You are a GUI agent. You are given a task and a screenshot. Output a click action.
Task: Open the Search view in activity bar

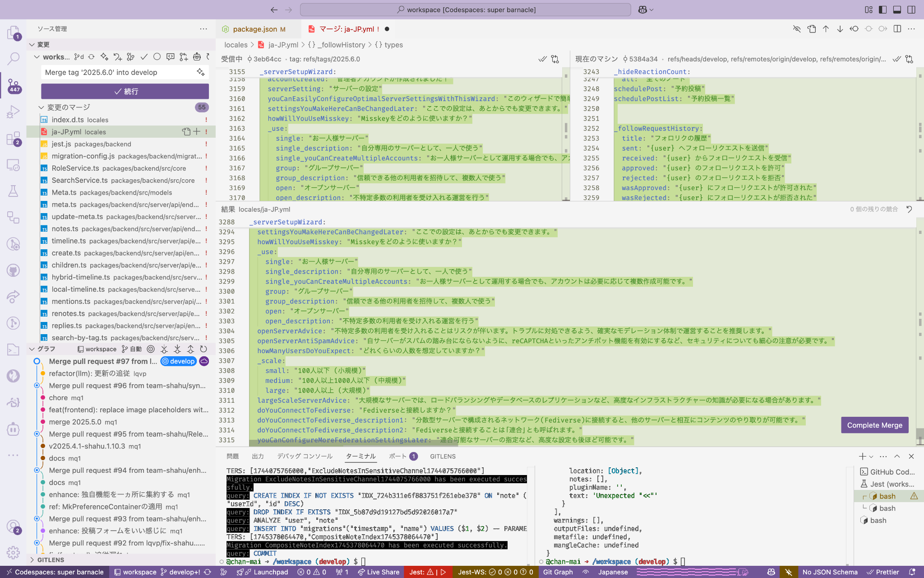coord(13,58)
